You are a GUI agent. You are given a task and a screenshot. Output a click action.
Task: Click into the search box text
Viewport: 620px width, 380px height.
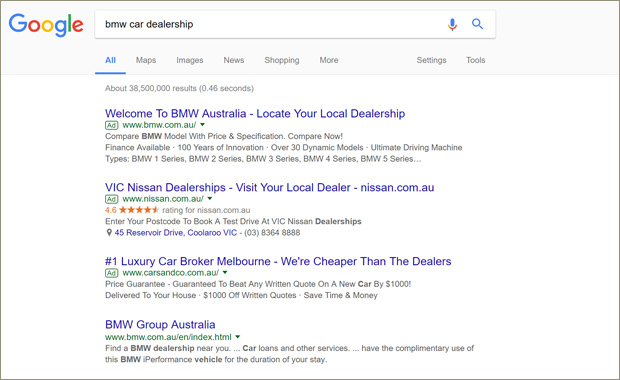[149, 24]
